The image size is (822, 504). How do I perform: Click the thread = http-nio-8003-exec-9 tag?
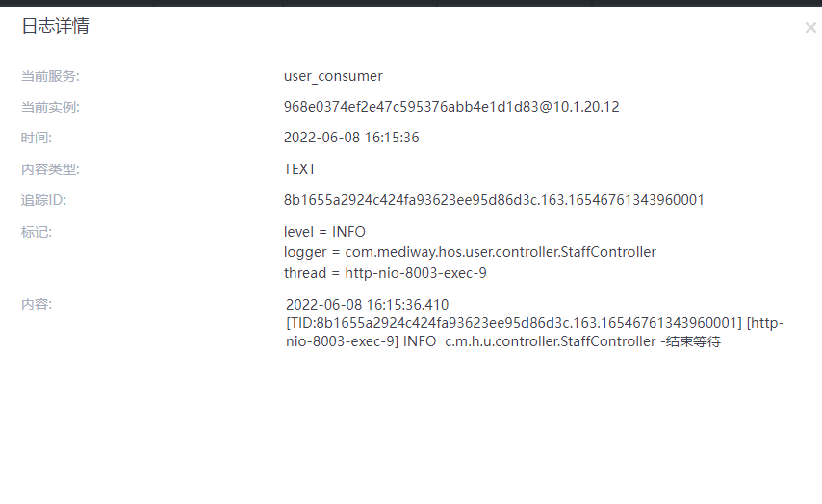(x=385, y=273)
